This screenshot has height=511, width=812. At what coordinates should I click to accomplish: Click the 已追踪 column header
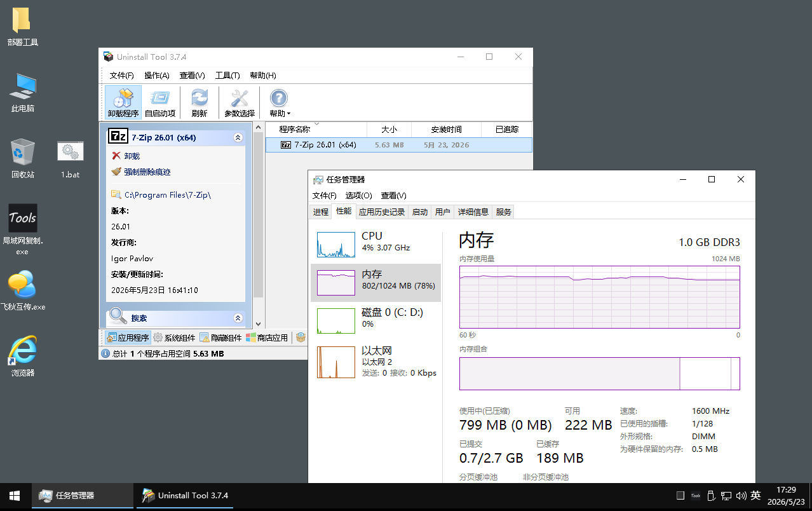point(506,129)
